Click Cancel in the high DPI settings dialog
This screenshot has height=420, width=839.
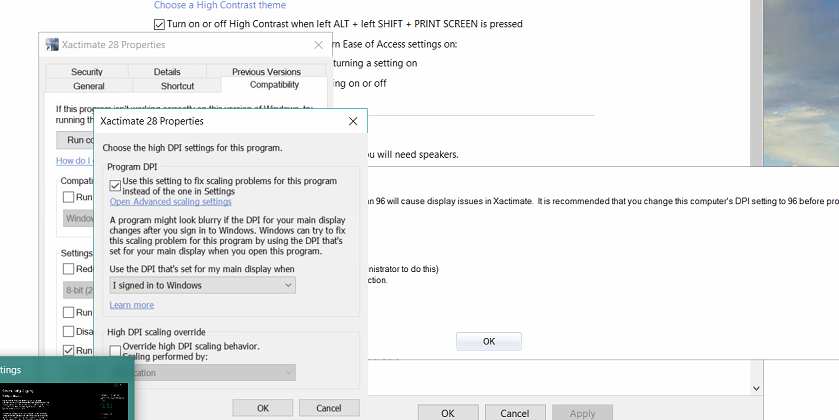329,408
